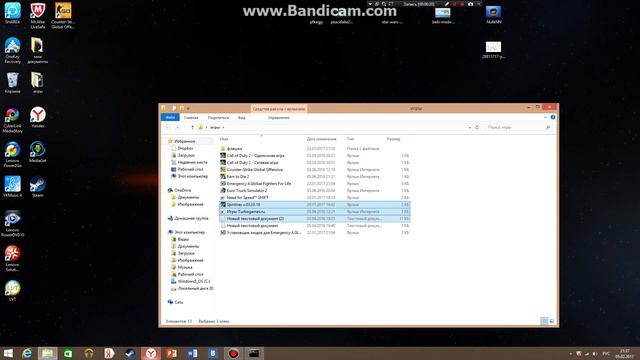640x360 pixels.
Task: Switch to the details view button
Action: pyautogui.click(x=544, y=321)
